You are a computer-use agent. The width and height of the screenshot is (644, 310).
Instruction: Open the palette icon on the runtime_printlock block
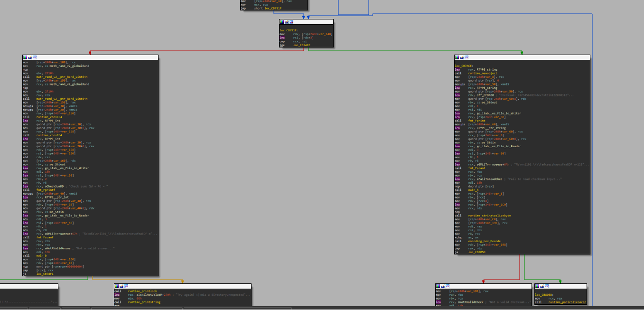click(116, 286)
